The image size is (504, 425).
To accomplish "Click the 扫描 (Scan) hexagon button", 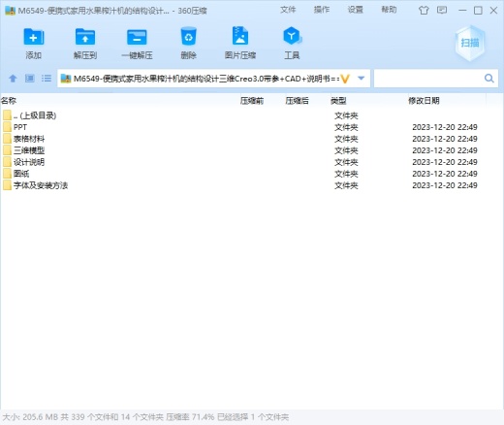I will pos(470,43).
